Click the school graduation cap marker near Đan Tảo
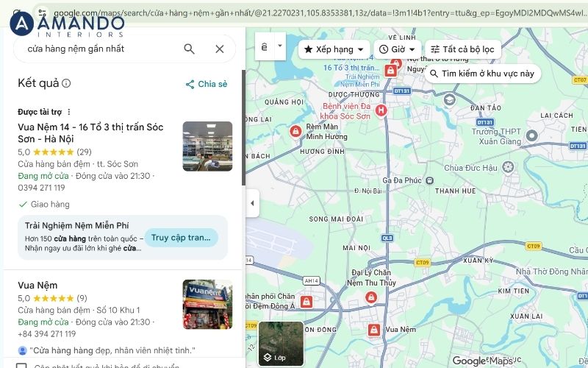Screen dimensions: 588x368 coord(449,100)
